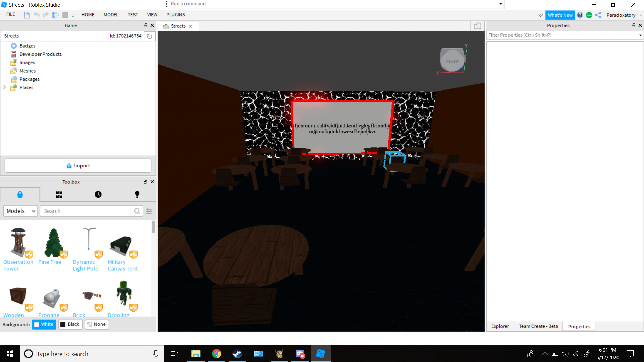Image resolution: width=644 pixels, height=362 pixels.
Task: Click the Share game icon
Action: (x=598, y=15)
